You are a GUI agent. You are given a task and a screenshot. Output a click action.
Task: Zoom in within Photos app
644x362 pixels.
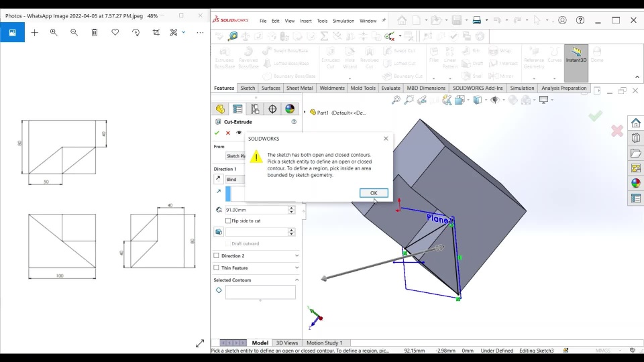pyautogui.click(x=54, y=32)
